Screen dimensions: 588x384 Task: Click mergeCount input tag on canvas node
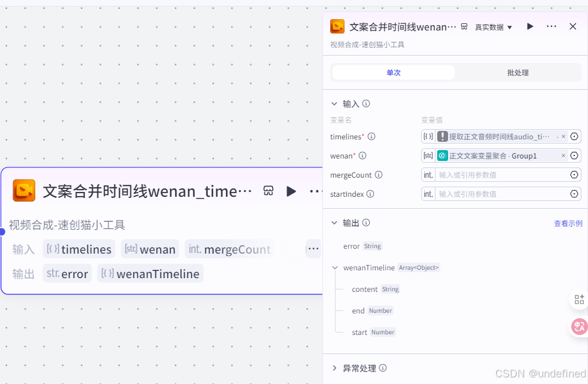point(230,249)
